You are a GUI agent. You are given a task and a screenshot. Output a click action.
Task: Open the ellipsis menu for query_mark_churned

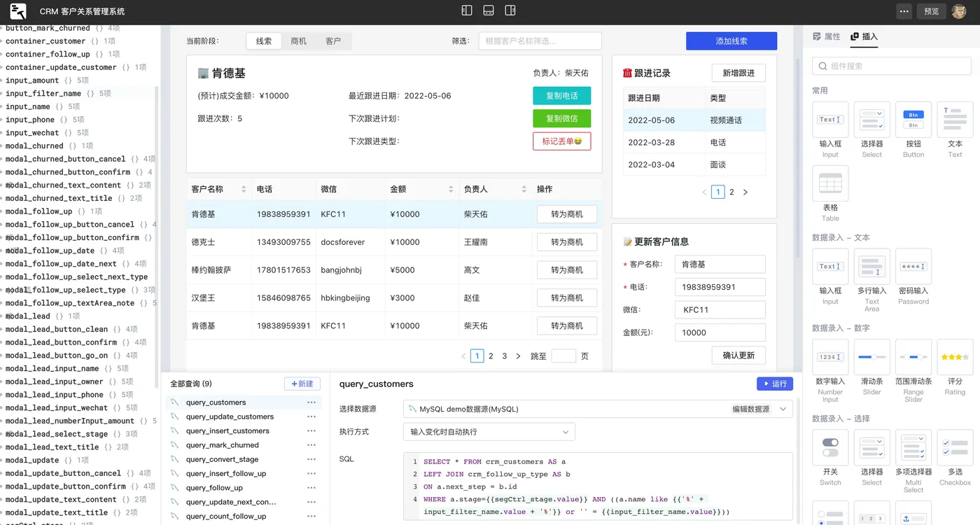(311, 445)
